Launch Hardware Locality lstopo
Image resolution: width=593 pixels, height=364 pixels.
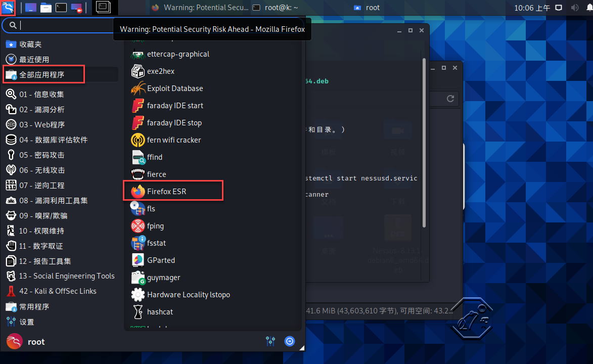(x=213, y=294)
